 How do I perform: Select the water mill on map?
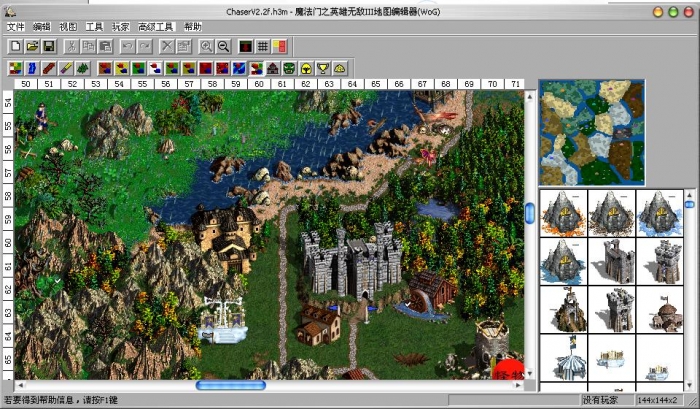(429, 296)
